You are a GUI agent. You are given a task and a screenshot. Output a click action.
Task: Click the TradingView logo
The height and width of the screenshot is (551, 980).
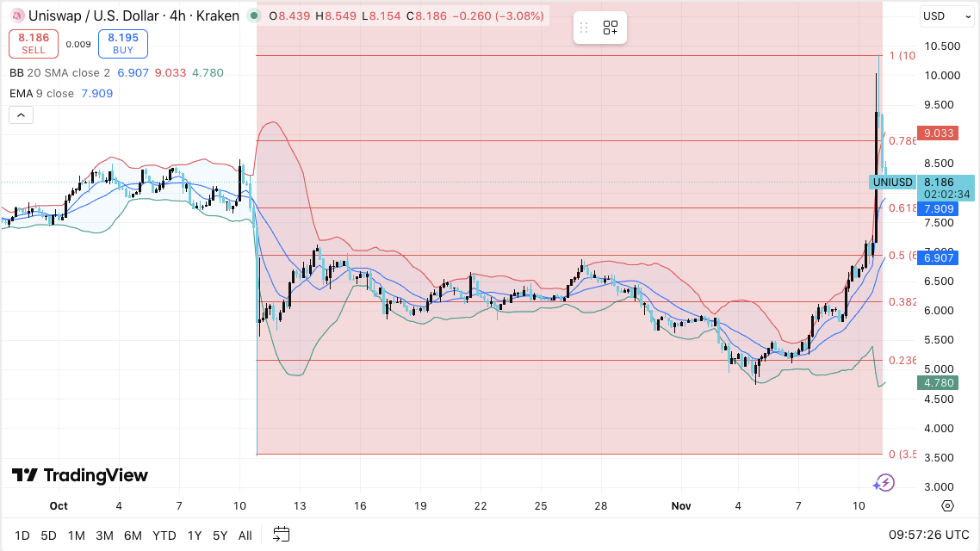pyautogui.click(x=80, y=475)
